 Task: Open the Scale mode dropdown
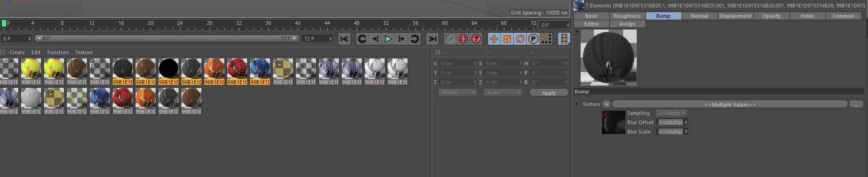(x=503, y=92)
